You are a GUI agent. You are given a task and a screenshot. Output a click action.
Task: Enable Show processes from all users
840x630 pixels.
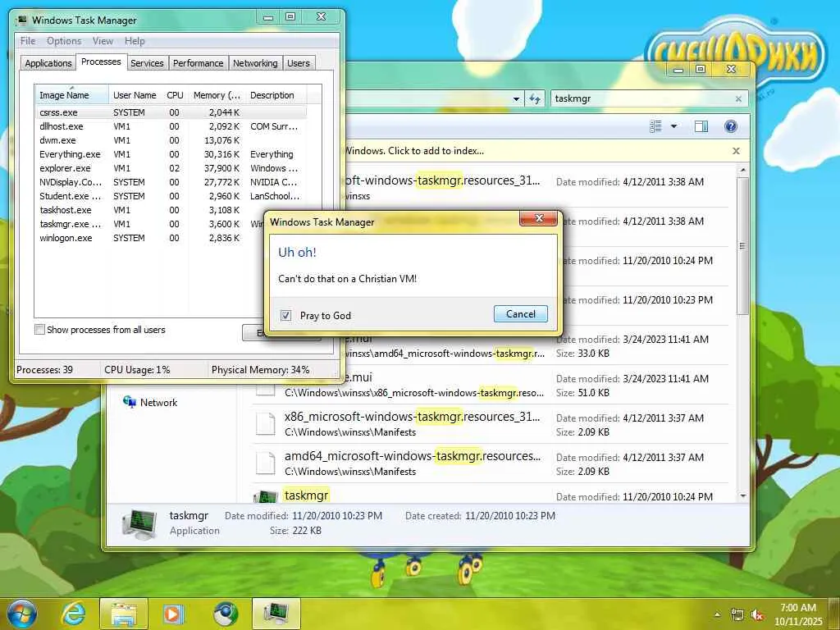coord(39,330)
